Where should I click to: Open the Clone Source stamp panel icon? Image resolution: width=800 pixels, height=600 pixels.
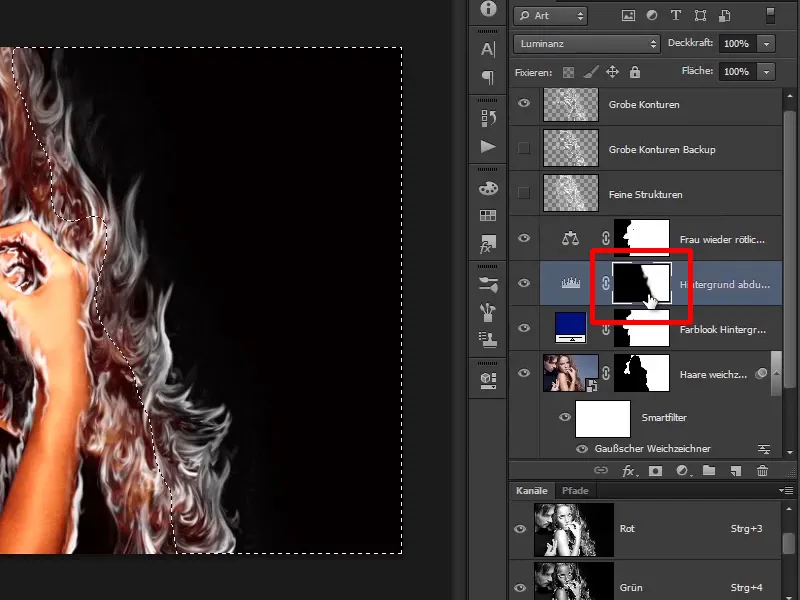click(x=488, y=340)
